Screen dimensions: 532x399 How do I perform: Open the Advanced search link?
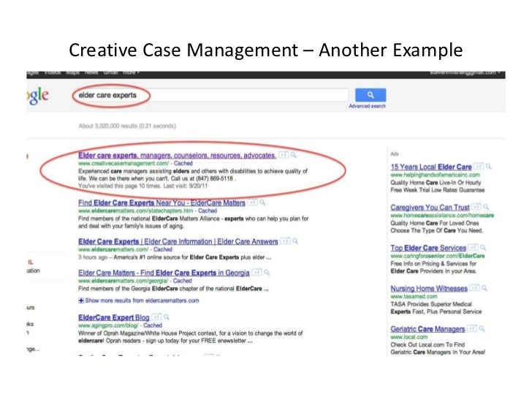tap(368, 106)
